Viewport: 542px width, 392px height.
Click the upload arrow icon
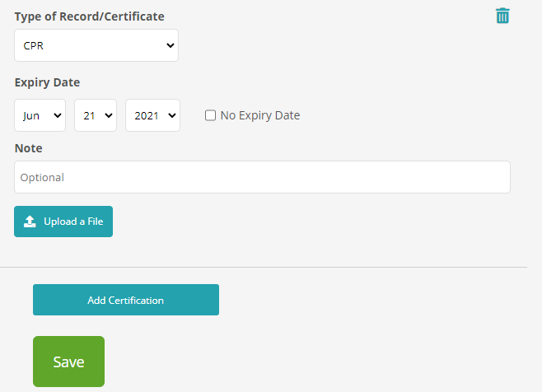[x=30, y=222]
